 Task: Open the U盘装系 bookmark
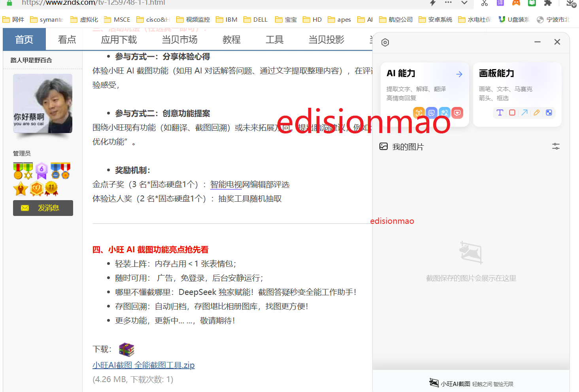514,19
